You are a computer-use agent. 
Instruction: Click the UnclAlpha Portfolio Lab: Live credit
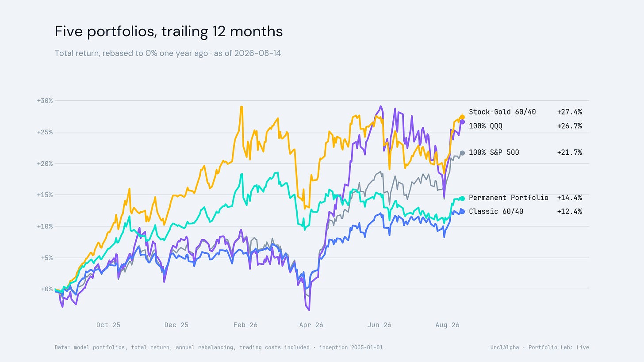(540, 347)
